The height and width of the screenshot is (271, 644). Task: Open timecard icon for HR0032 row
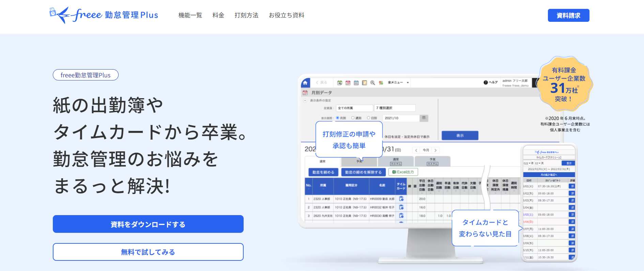(401, 207)
